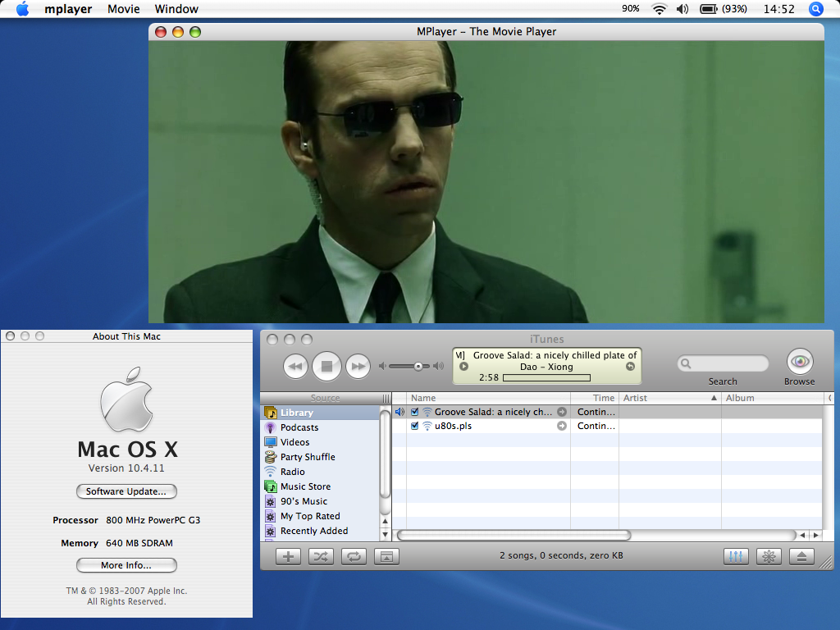The width and height of the screenshot is (840, 630).
Task: Click the eject disc button in iTunes
Action: (x=801, y=557)
